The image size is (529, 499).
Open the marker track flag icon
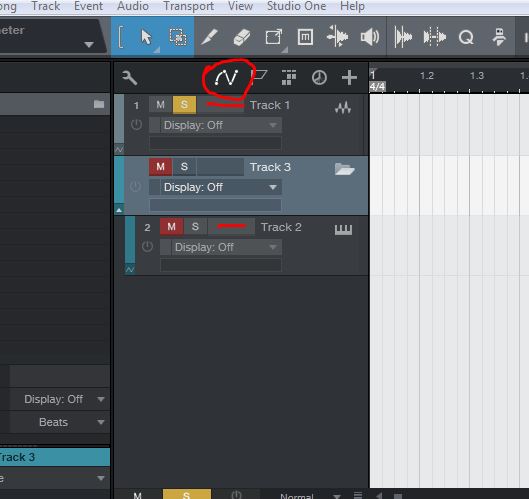coord(259,76)
